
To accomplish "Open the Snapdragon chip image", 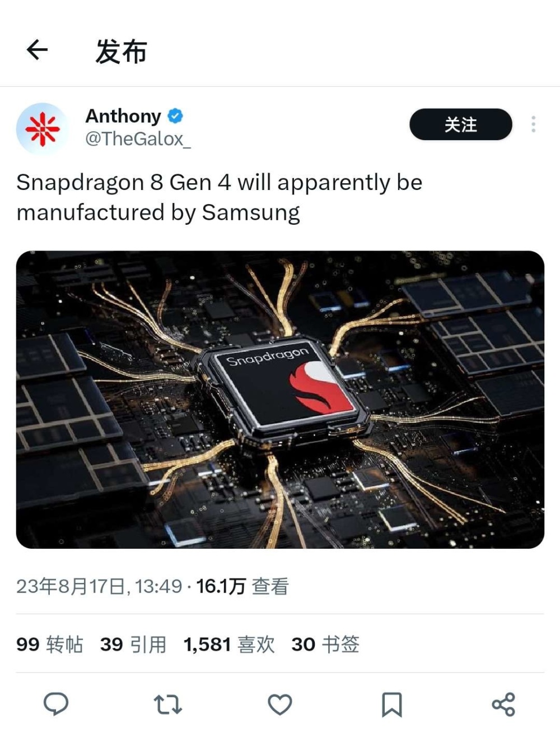I will coord(280,399).
